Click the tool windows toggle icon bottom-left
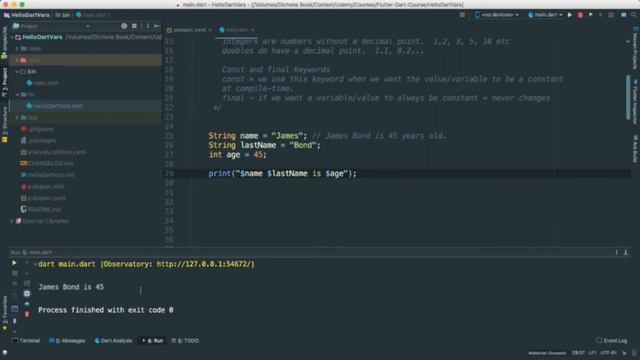 point(5,352)
